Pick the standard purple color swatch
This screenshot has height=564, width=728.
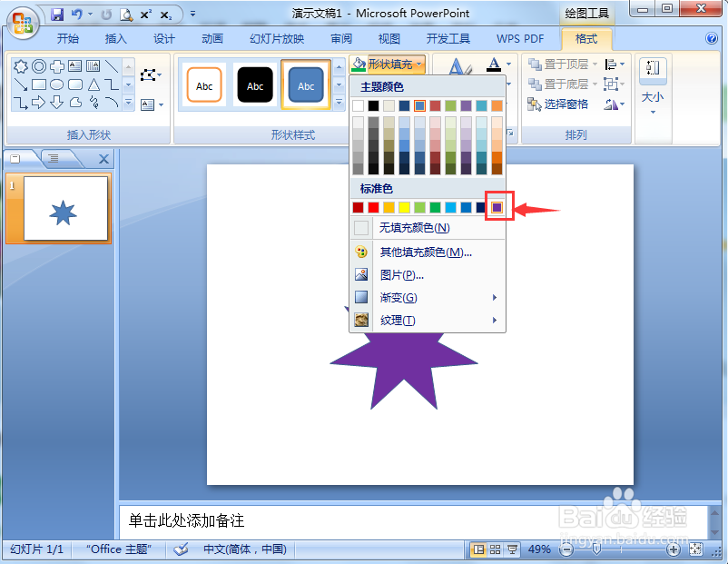click(x=497, y=207)
